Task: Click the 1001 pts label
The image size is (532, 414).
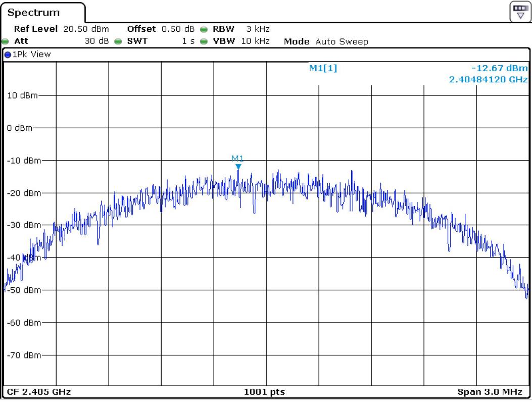Action: click(x=265, y=392)
